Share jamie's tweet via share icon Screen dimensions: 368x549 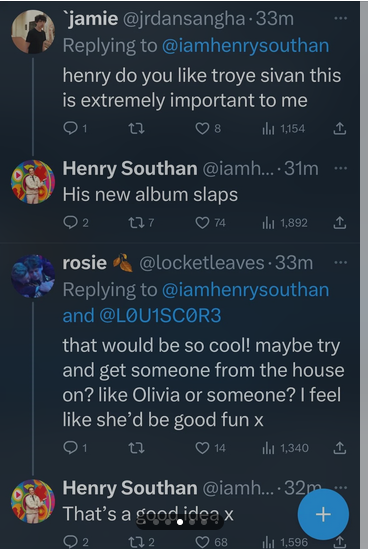339,129
